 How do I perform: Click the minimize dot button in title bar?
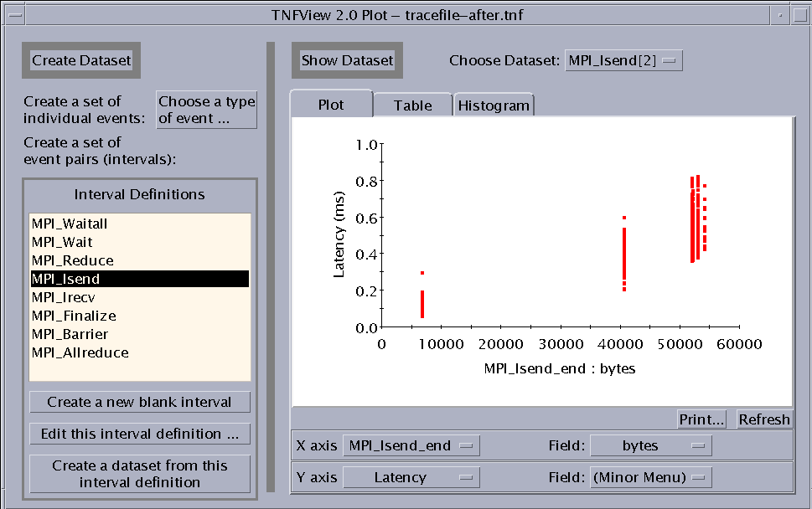(780, 15)
